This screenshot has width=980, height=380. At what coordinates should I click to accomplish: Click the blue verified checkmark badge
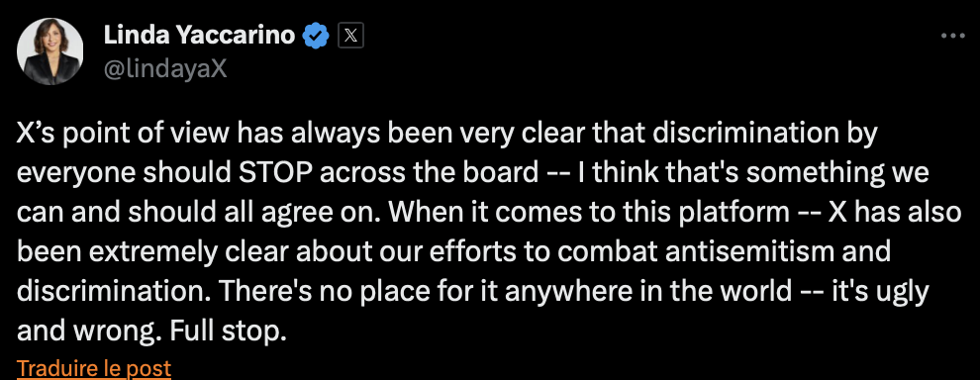click(316, 37)
